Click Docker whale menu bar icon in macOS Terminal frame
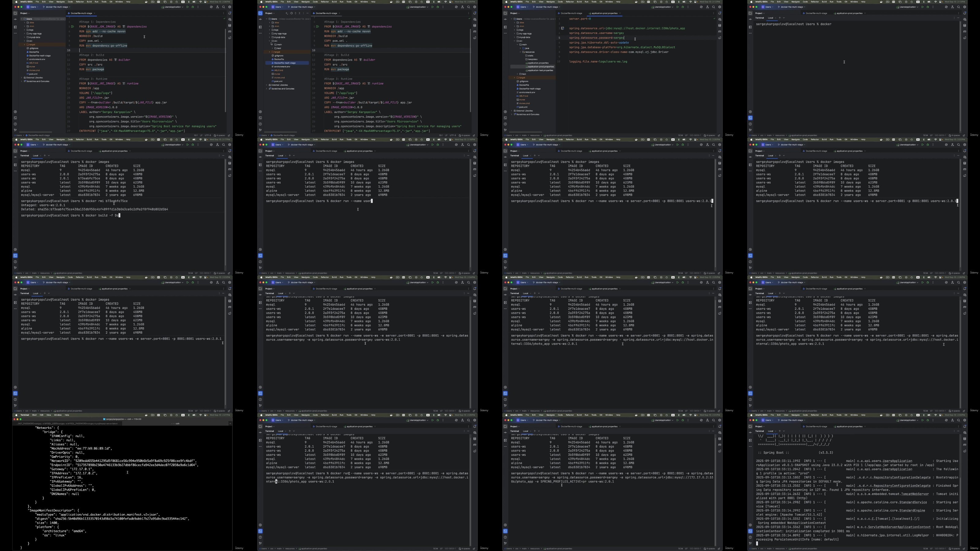Screen dimensions: 980x551 [146, 415]
